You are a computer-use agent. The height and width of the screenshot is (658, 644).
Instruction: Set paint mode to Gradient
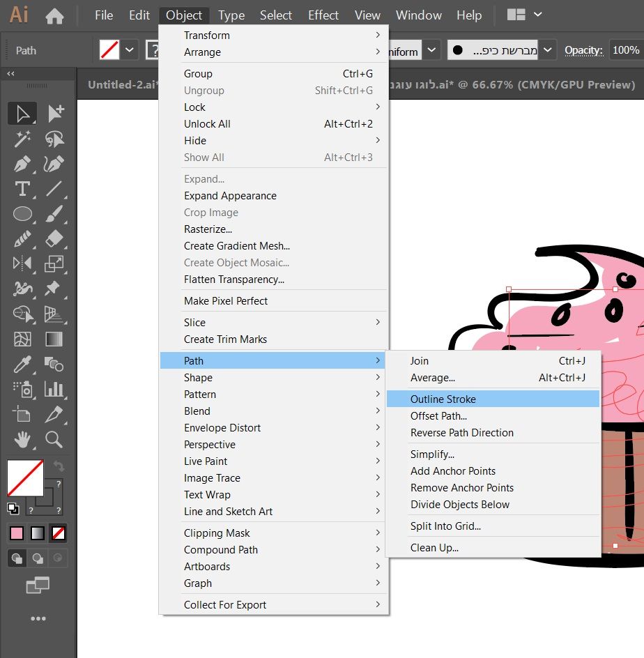click(38, 533)
